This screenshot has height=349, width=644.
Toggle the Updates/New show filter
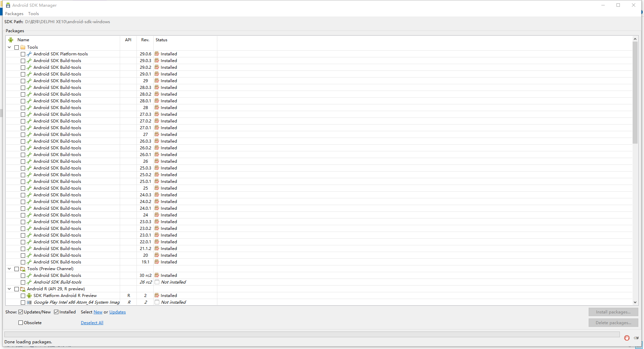pyautogui.click(x=20, y=312)
